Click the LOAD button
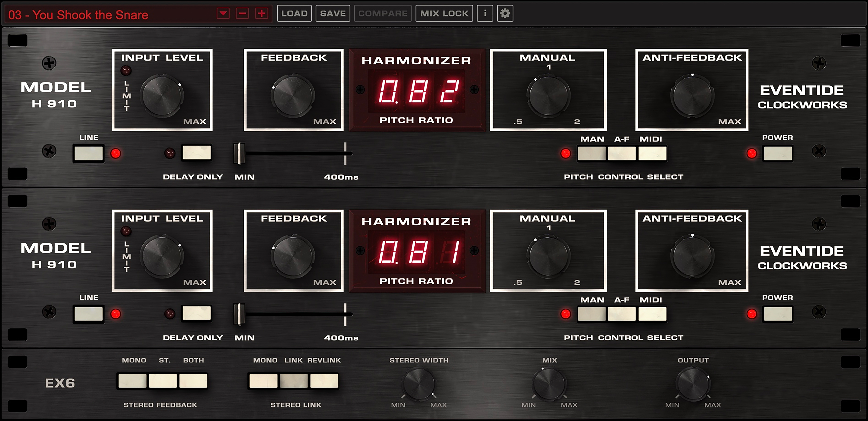868x421 pixels. 294,13
